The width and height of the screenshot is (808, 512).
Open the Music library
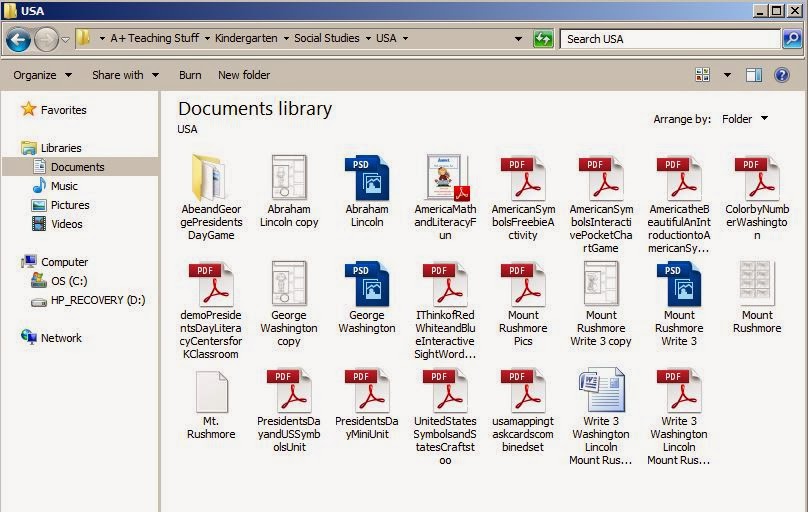55,186
